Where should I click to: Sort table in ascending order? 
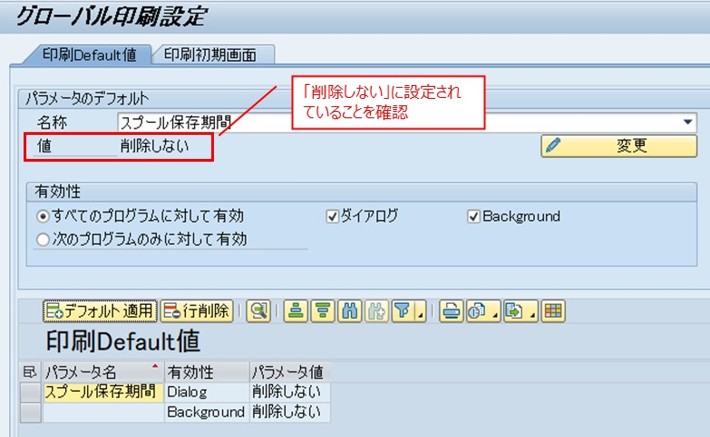pyautogui.click(x=296, y=311)
